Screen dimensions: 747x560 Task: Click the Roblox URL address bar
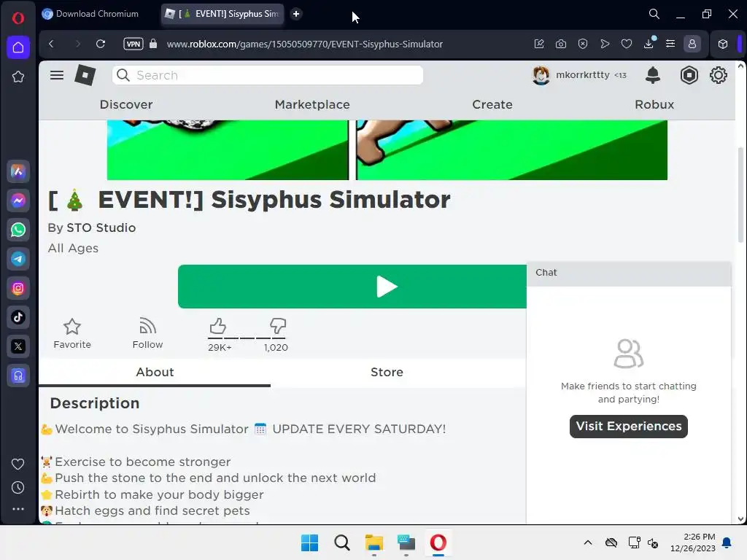click(305, 44)
